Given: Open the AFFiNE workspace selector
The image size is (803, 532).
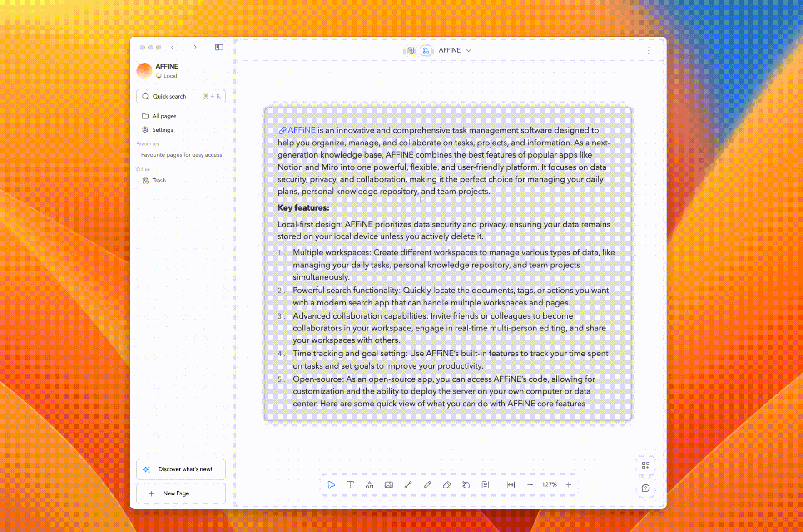Looking at the screenshot, I should point(181,71).
